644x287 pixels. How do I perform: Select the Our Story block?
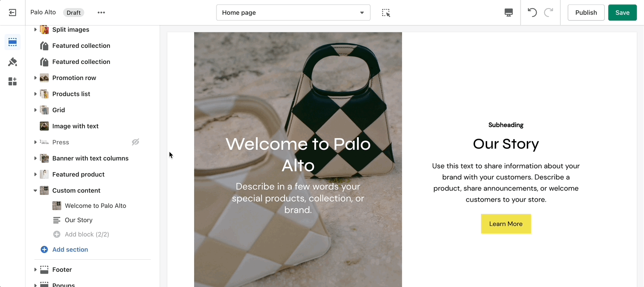point(79,220)
